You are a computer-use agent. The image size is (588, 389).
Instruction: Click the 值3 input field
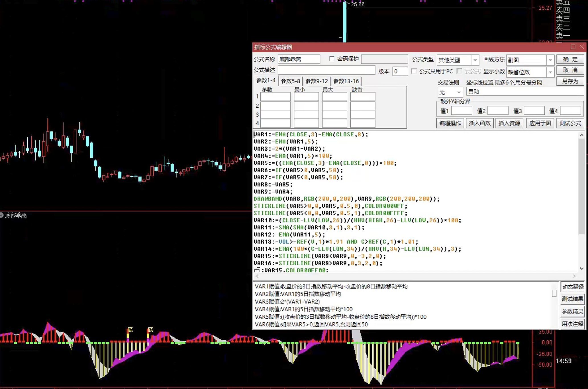pyautogui.click(x=534, y=110)
